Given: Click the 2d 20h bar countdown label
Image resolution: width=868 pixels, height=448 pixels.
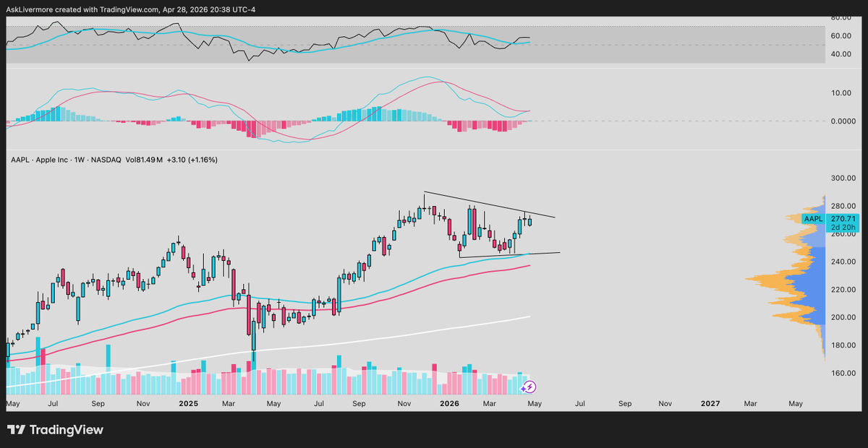Looking at the screenshot, I should coord(843,227).
